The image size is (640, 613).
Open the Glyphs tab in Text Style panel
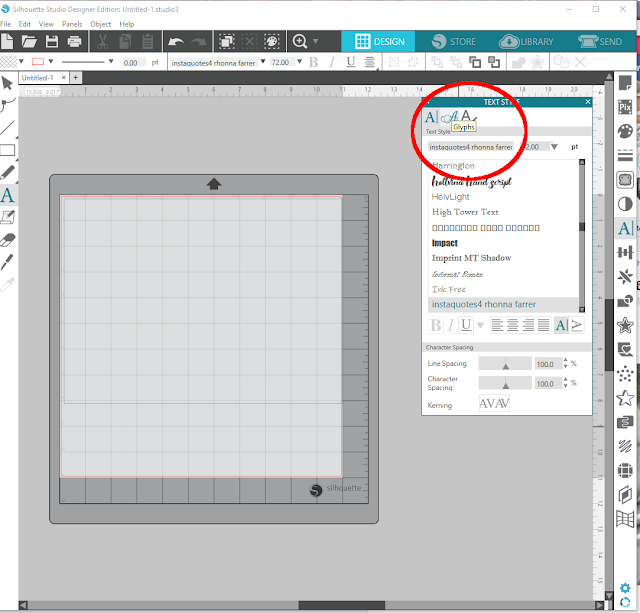coord(449,118)
